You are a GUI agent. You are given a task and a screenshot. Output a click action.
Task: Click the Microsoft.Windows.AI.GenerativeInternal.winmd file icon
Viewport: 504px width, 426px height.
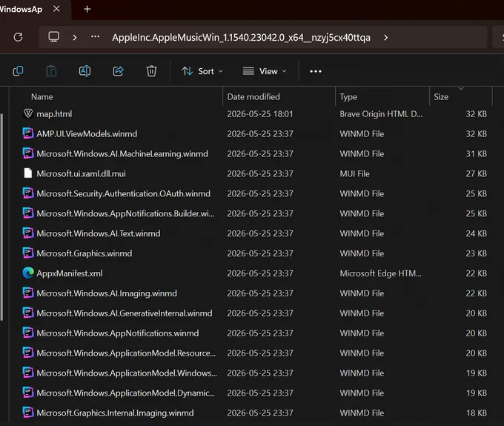tap(28, 313)
